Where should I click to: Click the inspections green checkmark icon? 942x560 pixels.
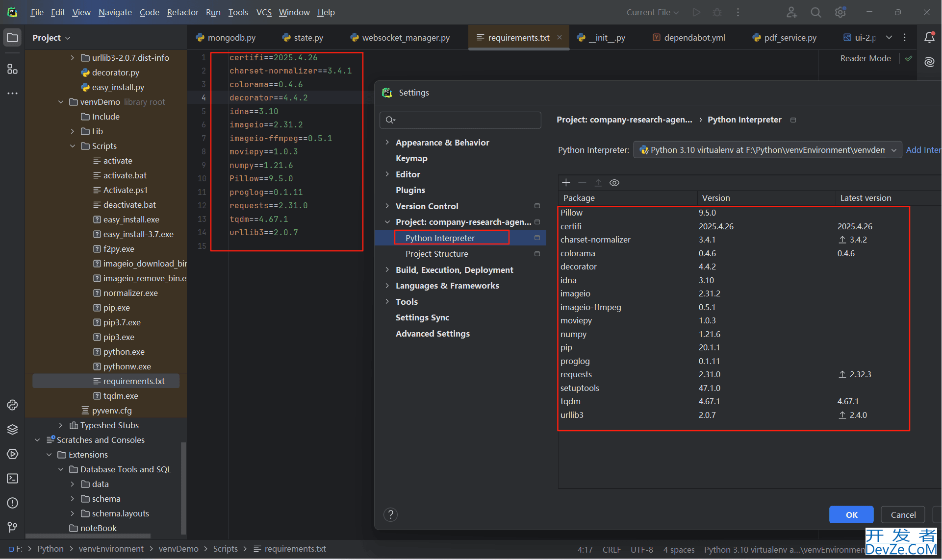coord(909,58)
